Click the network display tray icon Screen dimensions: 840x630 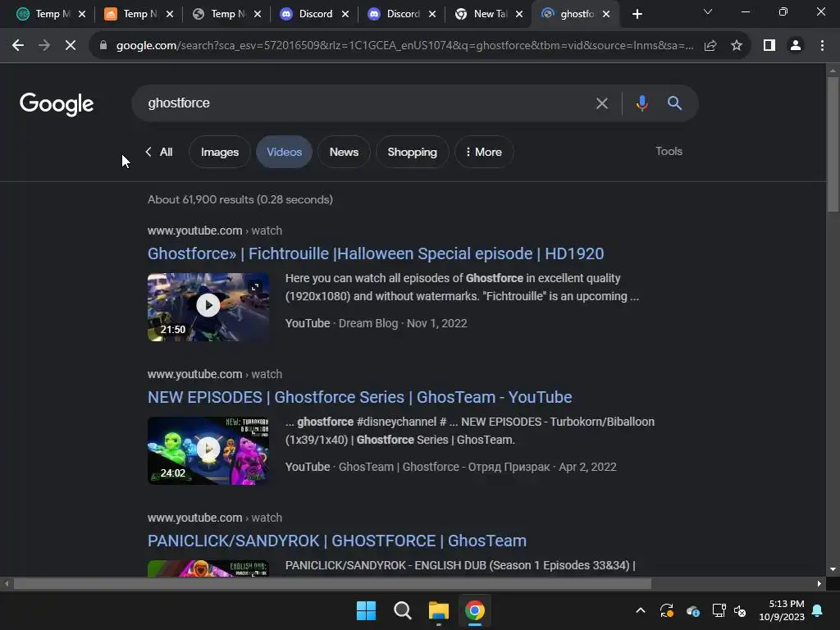pos(719,610)
